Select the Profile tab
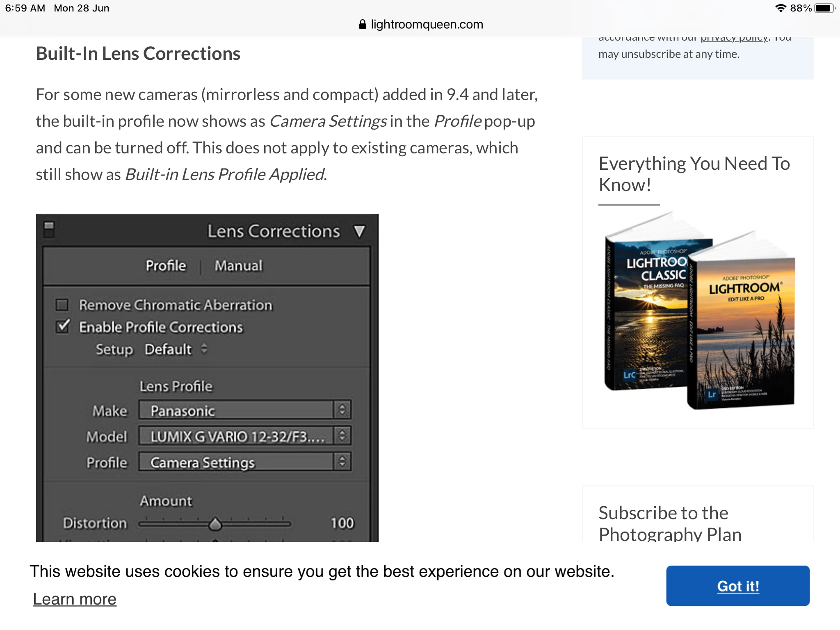The height and width of the screenshot is (630, 840). pyautogui.click(x=166, y=266)
